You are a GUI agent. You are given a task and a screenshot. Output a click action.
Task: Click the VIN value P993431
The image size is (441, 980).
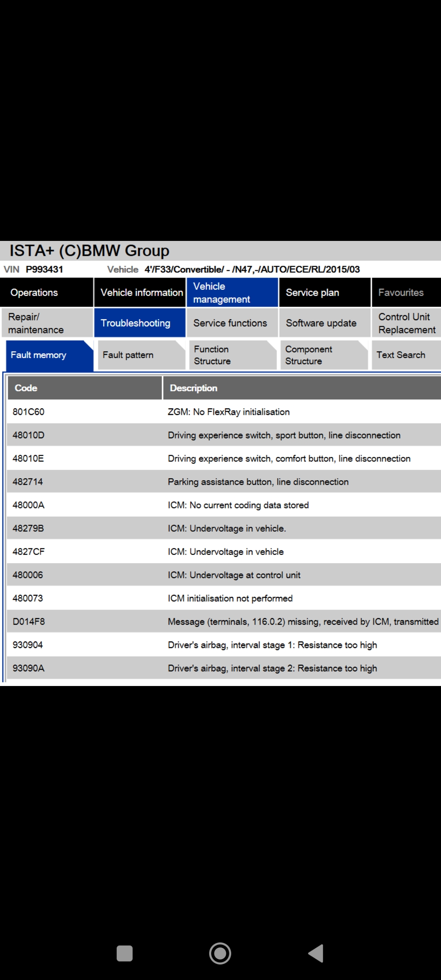point(45,269)
